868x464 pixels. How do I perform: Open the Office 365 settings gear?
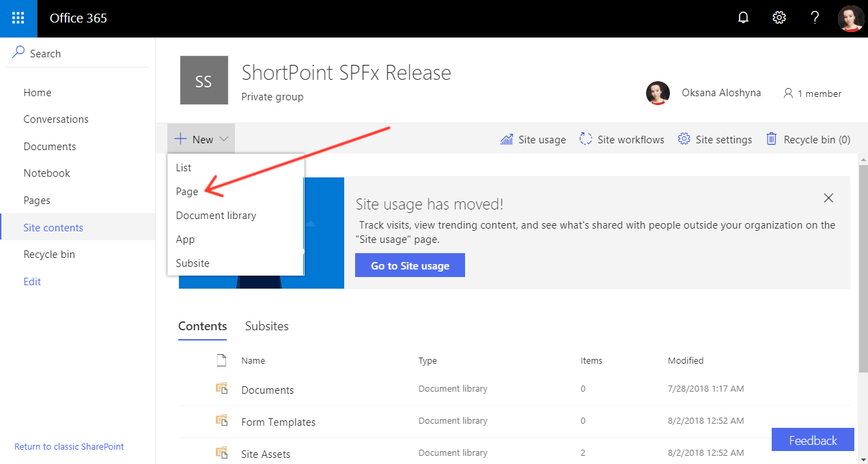click(779, 17)
